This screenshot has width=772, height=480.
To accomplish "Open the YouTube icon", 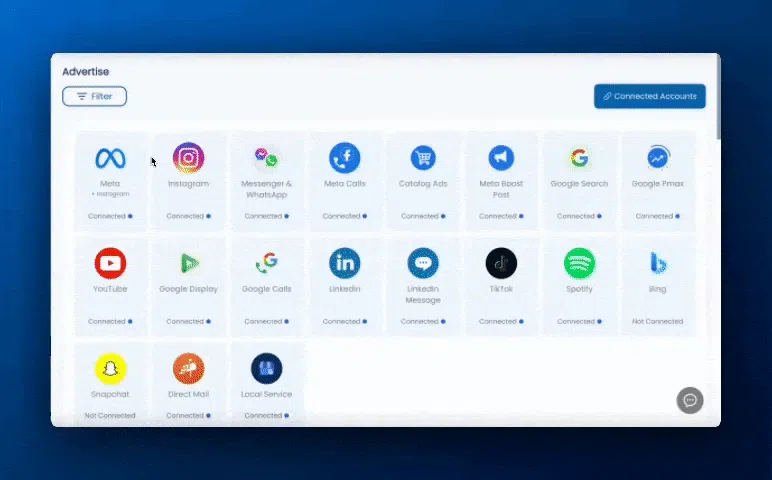I will (x=110, y=263).
